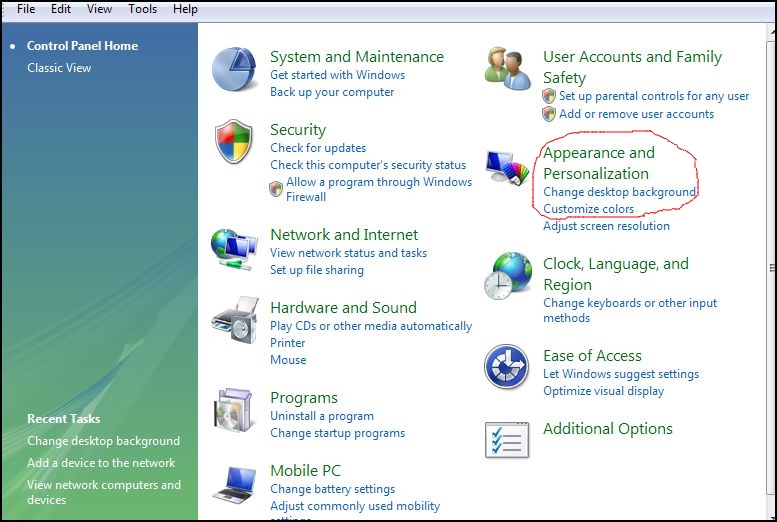Open the Additional Options checklist icon

point(507,440)
